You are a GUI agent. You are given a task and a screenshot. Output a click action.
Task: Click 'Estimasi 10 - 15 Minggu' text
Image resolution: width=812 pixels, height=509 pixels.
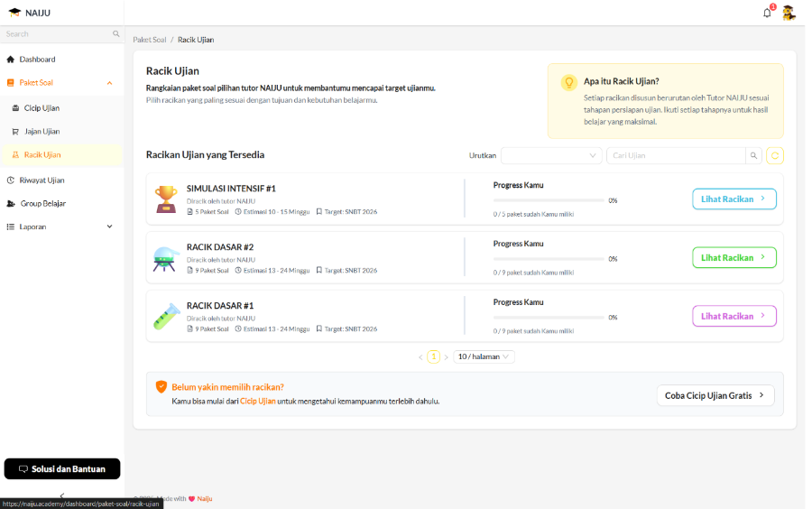277,212
